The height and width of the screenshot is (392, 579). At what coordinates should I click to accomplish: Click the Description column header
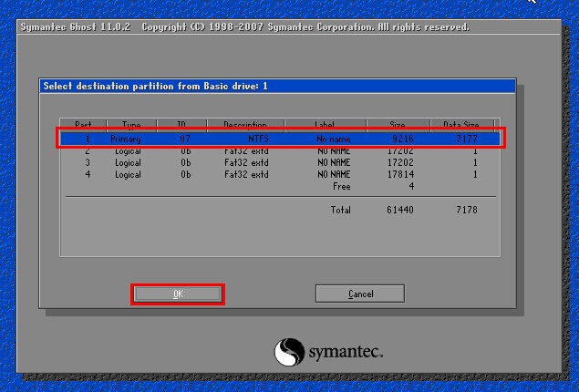[245, 125]
